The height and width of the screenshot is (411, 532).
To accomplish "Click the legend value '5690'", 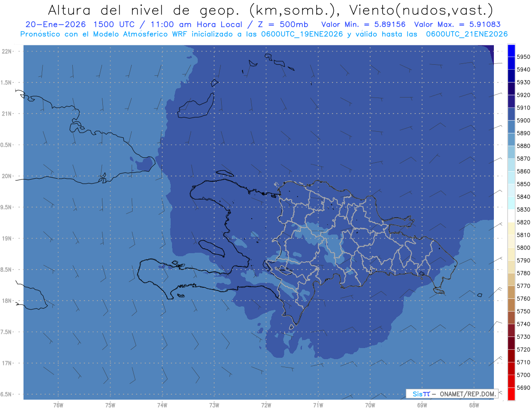I will 524,388.
